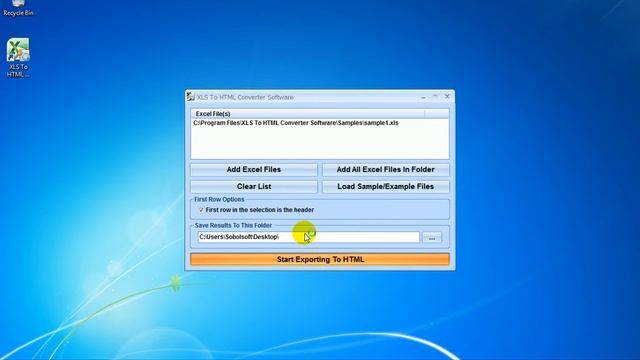
Task: Open the Recycle Bin desktop icon
Action: (x=18, y=8)
